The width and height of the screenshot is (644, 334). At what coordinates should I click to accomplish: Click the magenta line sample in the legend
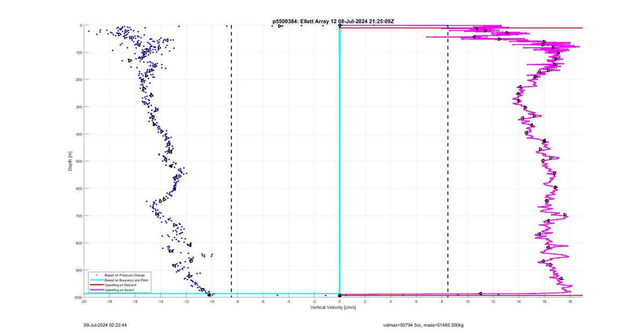(97, 290)
